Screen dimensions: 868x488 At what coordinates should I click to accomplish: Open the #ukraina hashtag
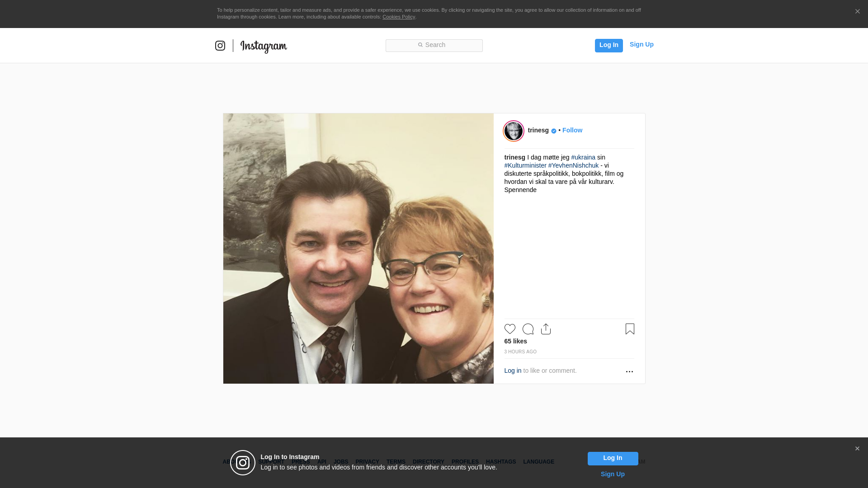(583, 157)
